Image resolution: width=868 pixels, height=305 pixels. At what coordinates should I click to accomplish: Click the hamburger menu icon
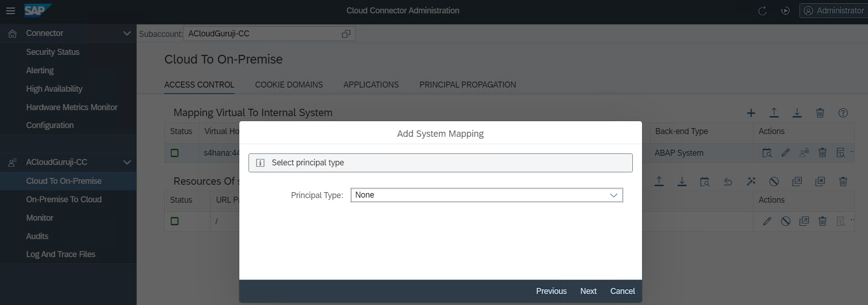coord(10,11)
